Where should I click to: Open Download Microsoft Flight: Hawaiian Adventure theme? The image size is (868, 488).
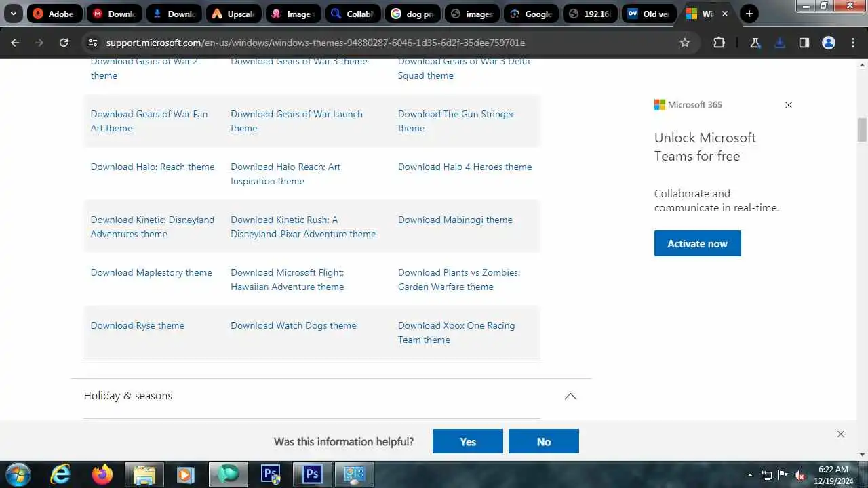coord(288,280)
